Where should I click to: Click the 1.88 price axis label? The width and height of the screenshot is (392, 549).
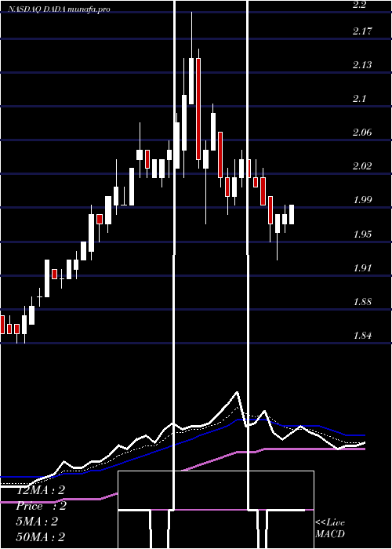(x=362, y=301)
